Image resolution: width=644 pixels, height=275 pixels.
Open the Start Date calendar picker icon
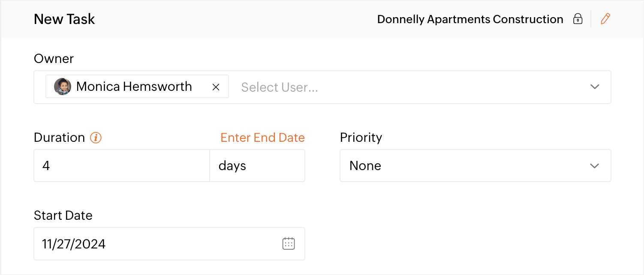tap(289, 244)
